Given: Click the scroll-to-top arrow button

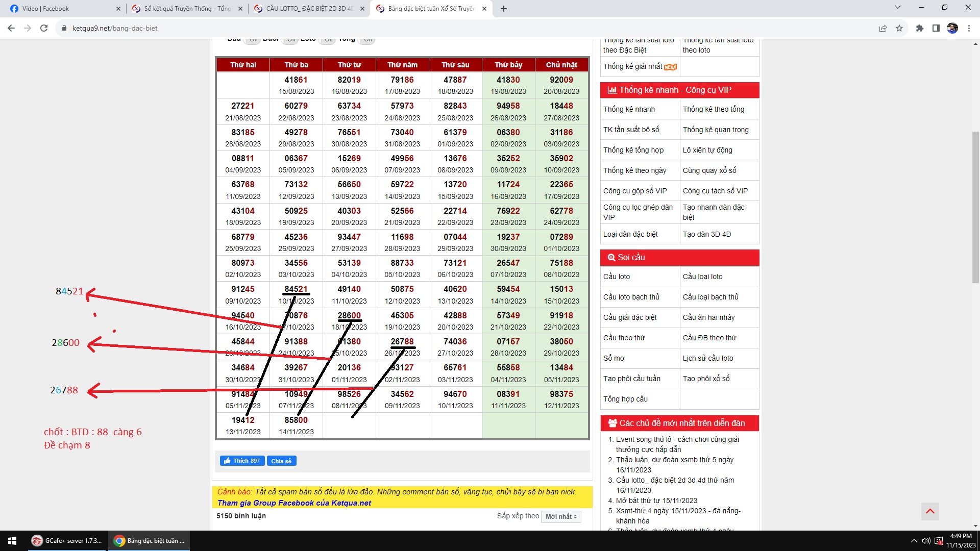Looking at the screenshot, I should [930, 511].
